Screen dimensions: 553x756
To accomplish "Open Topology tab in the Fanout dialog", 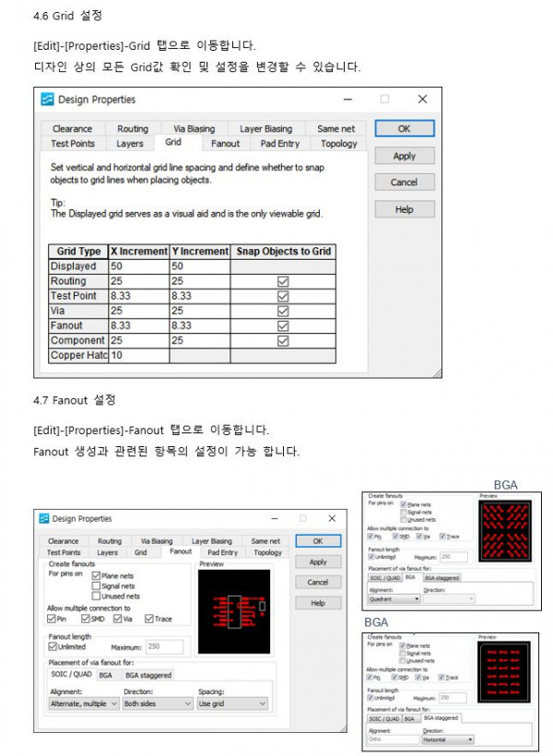I will tap(267, 552).
